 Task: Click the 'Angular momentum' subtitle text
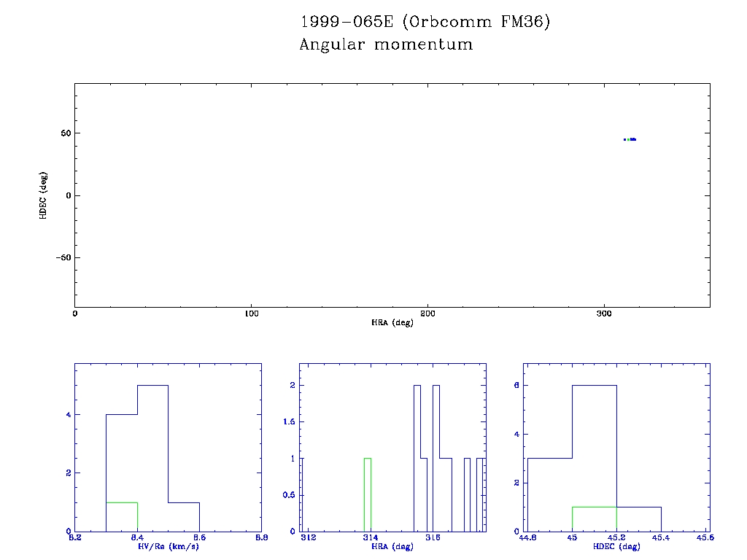[386, 45]
